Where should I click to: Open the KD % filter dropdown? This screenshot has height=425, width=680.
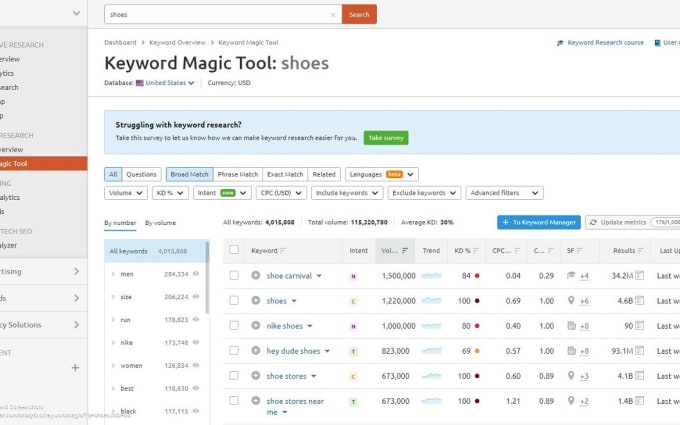point(170,193)
